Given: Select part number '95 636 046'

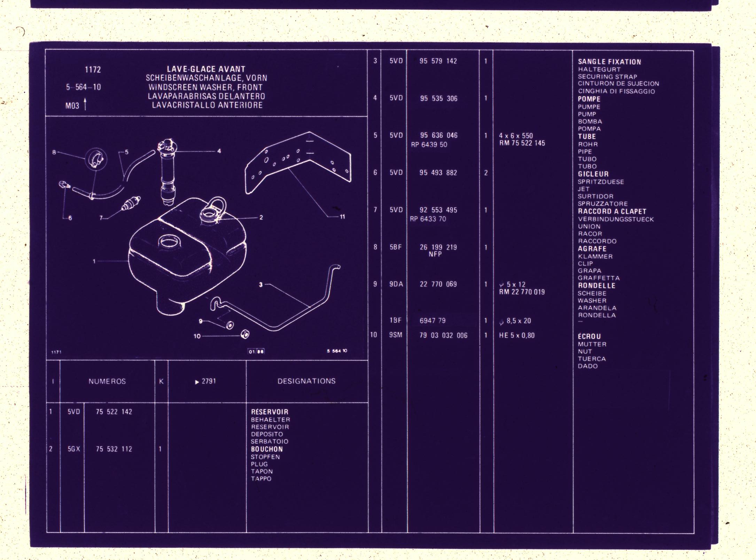Looking at the screenshot, I should (x=439, y=135).
